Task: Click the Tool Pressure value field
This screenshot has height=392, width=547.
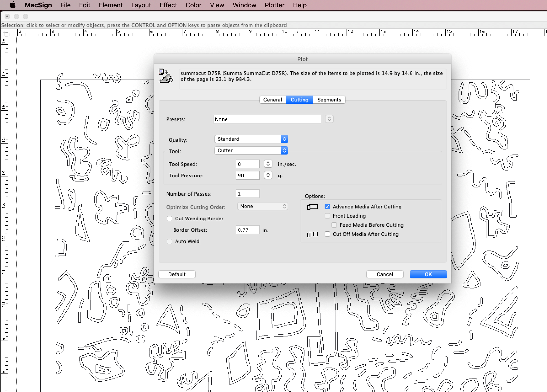Action: (x=248, y=175)
